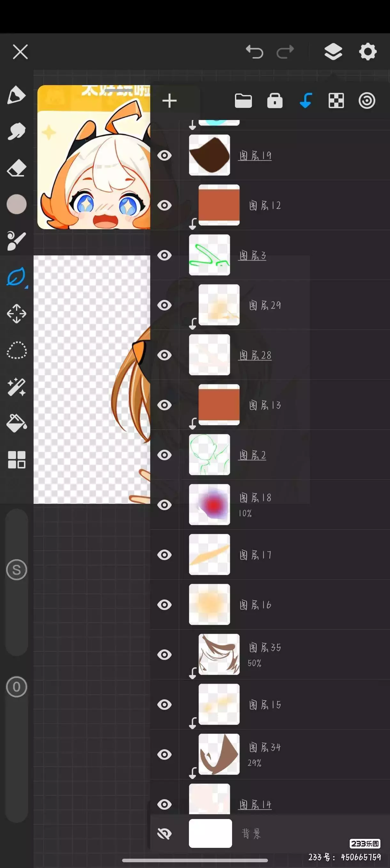Image resolution: width=390 pixels, height=868 pixels.
Task: Select the 图层12 orange thumbnail
Action: click(x=219, y=205)
